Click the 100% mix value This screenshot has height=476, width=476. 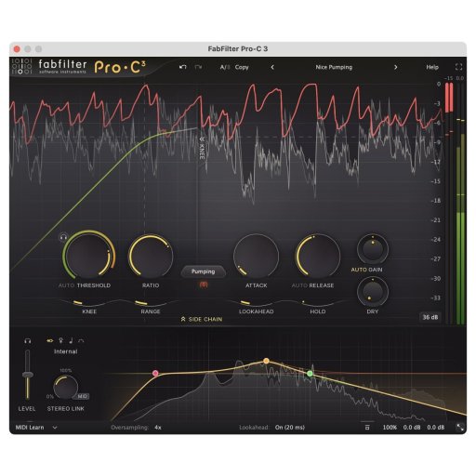390,428
